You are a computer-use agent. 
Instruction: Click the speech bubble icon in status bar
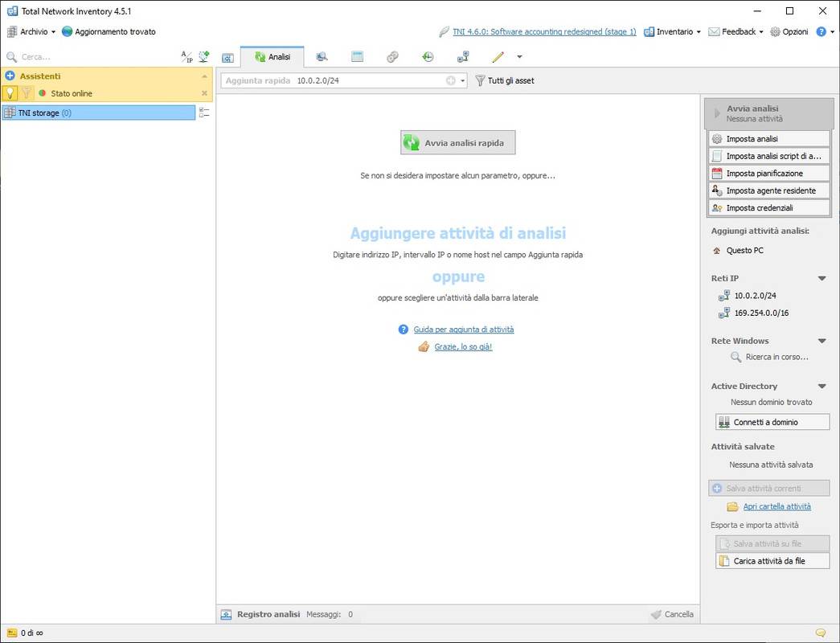(x=820, y=633)
